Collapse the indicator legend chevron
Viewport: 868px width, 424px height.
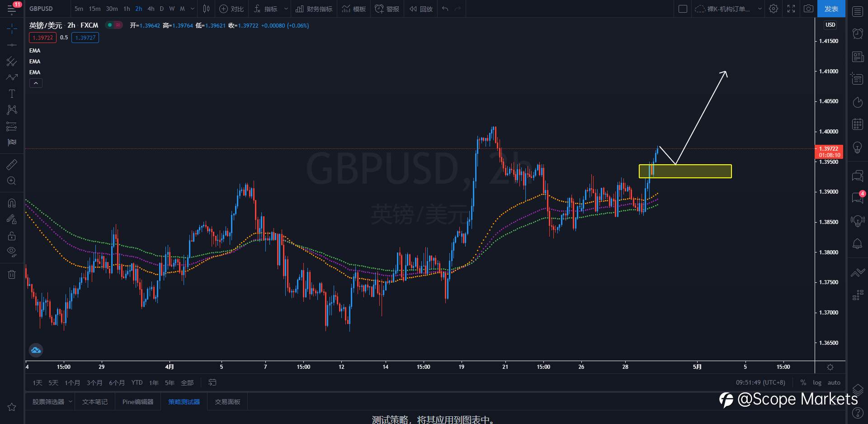coord(36,83)
